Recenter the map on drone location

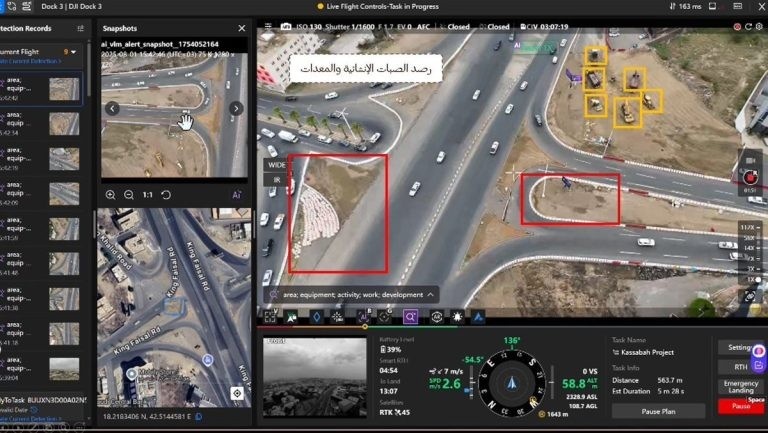[237, 393]
